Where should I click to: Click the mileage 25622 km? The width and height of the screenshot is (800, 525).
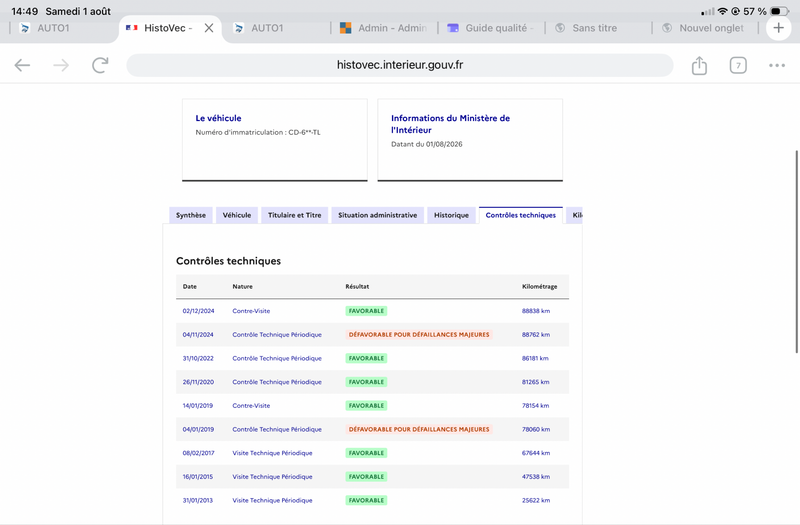pyautogui.click(x=536, y=501)
